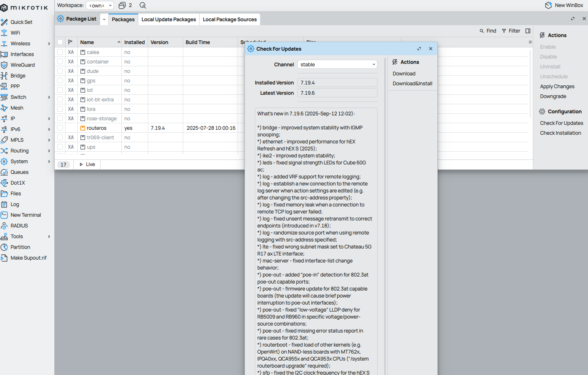This screenshot has width=588, height=375.
Task: Open Dot1X section
Action: pyautogui.click(x=18, y=183)
